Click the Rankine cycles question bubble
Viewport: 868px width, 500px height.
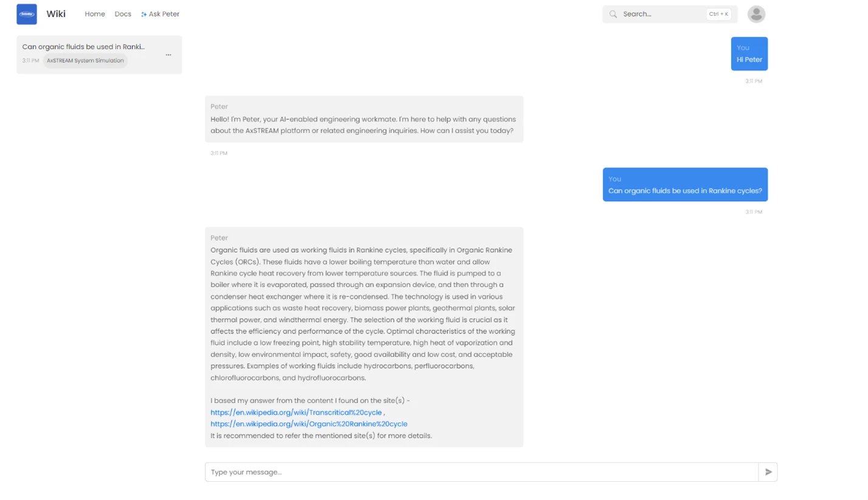[x=685, y=185]
